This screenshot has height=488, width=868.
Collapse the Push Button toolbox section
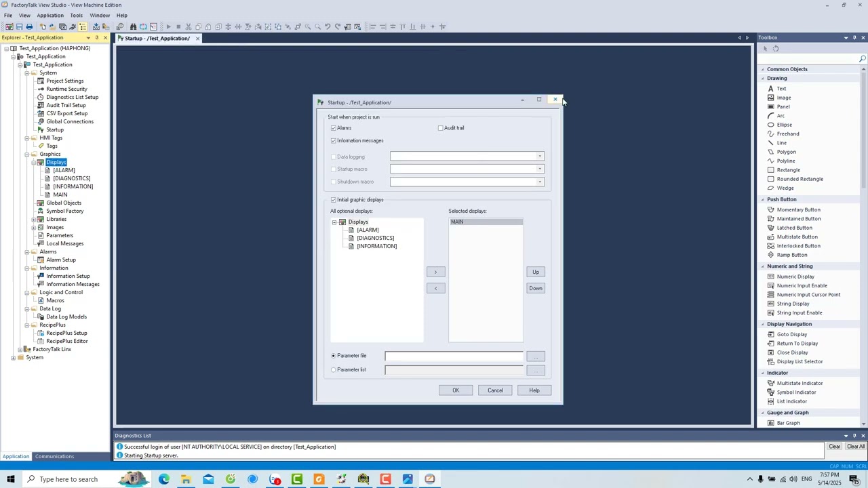762,199
